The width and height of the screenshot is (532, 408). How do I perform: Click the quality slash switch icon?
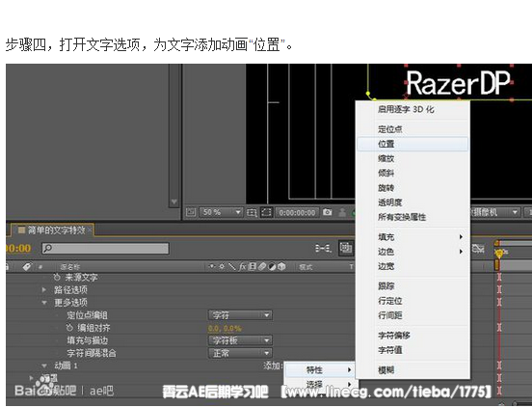coord(231,266)
